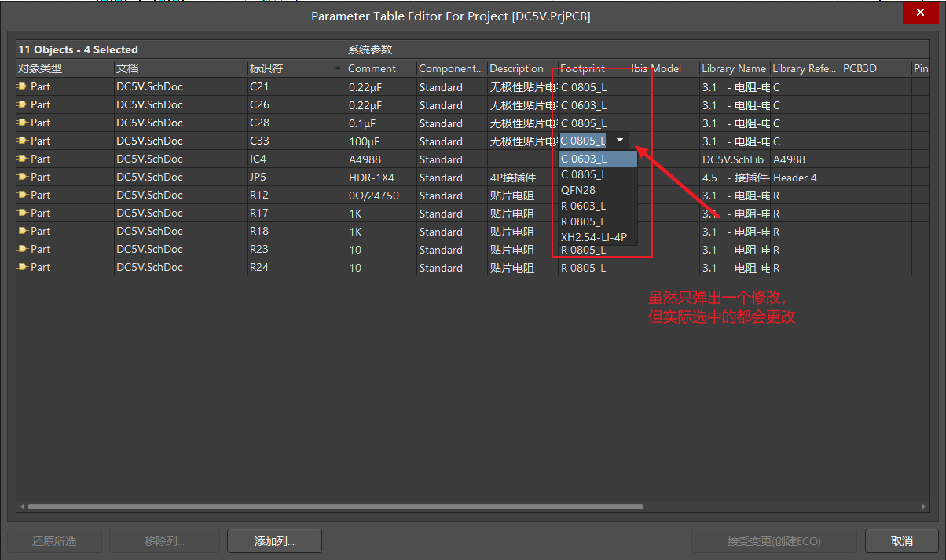Screen dimensions: 946x560
Task: Click the C 0603_L footprint cell for C26
Action: 593,105
